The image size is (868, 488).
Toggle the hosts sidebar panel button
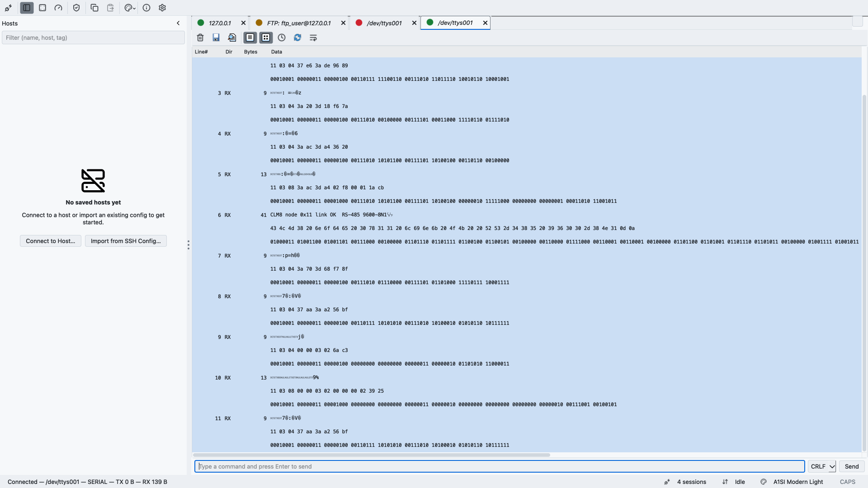27,8
